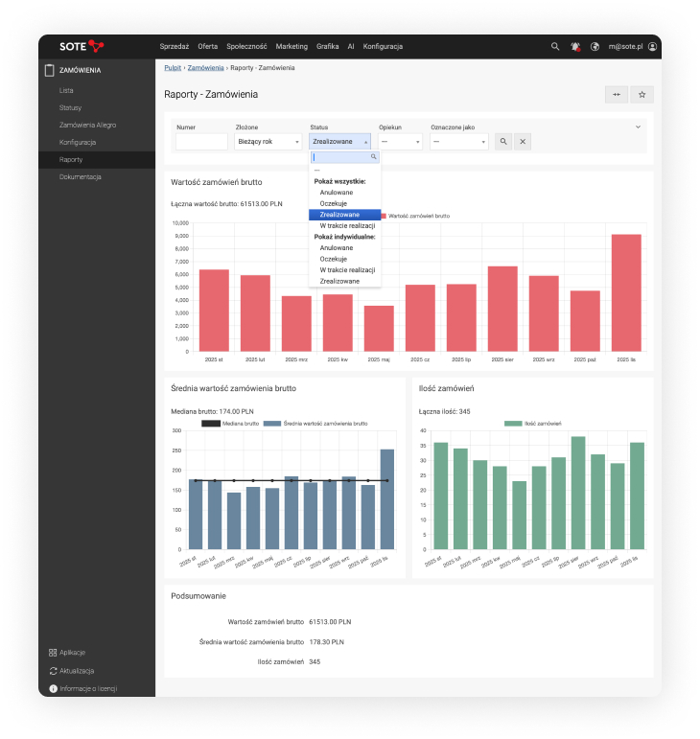Open the Opiekun dropdown
Screen dimensions: 700x739
point(400,142)
